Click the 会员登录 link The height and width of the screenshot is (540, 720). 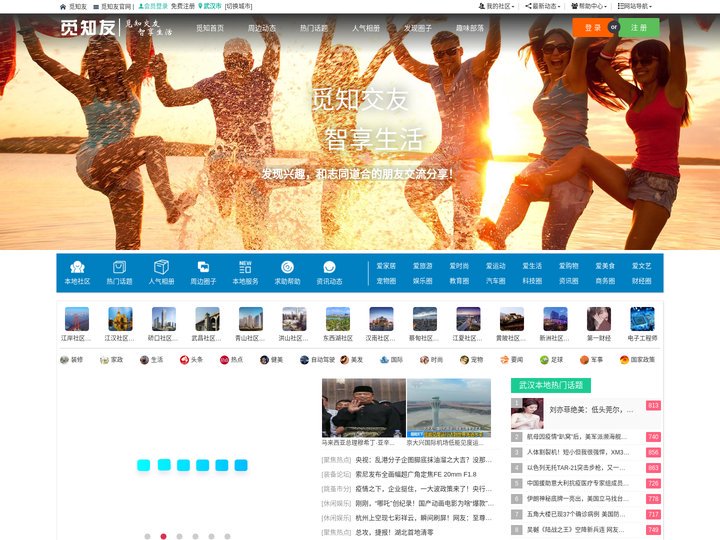[153, 6]
